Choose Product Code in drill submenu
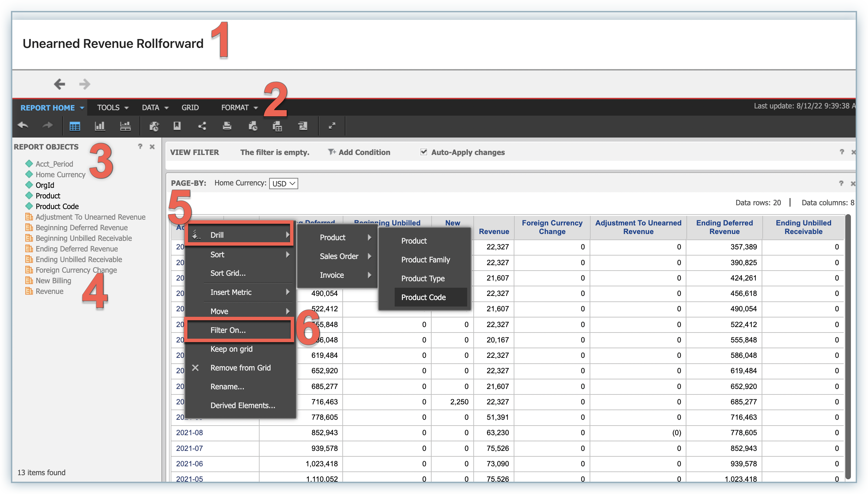The image size is (868, 494). click(x=423, y=297)
